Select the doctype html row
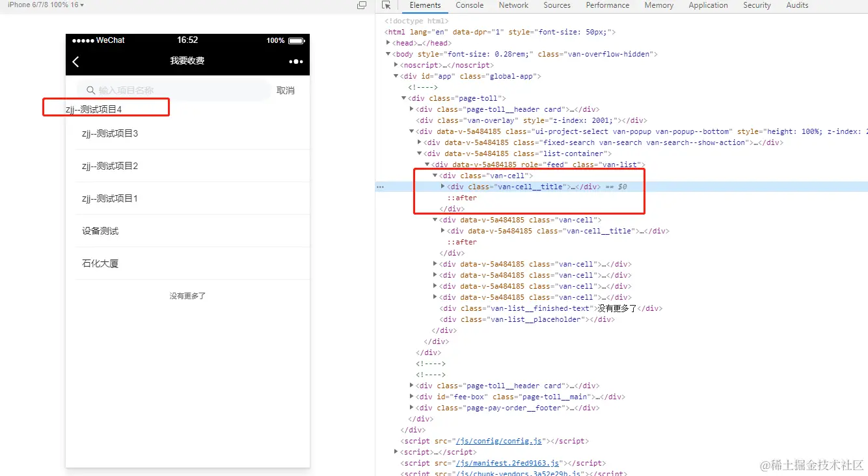This screenshot has height=476, width=868. (416, 21)
